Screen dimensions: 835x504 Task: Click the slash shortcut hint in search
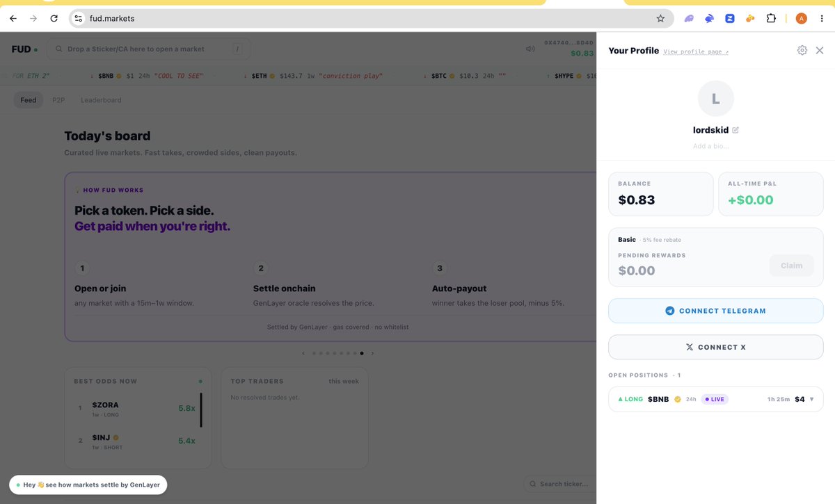click(x=237, y=49)
